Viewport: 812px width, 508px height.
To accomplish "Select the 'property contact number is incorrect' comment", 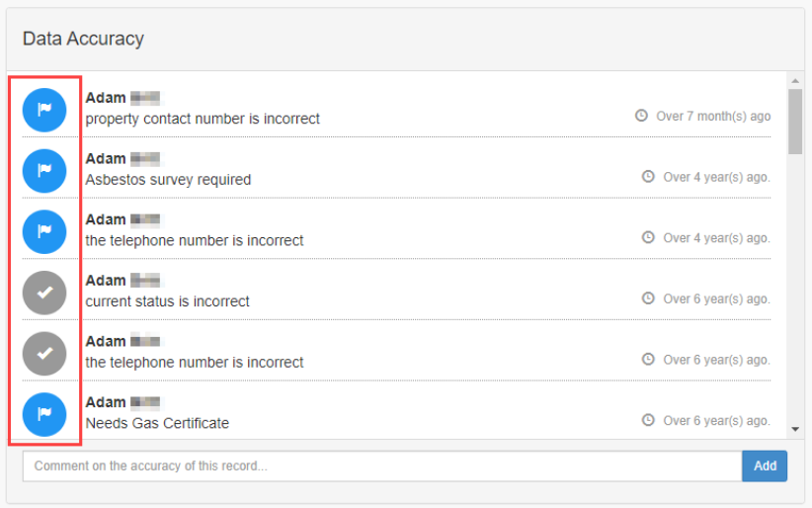I will (x=203, y=119).
